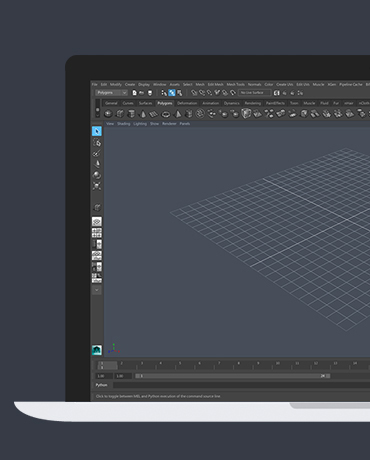Viewport: 370px width, 460px height.
Task: Open the Polygons menu set dropdown
Action: point(111,93)
